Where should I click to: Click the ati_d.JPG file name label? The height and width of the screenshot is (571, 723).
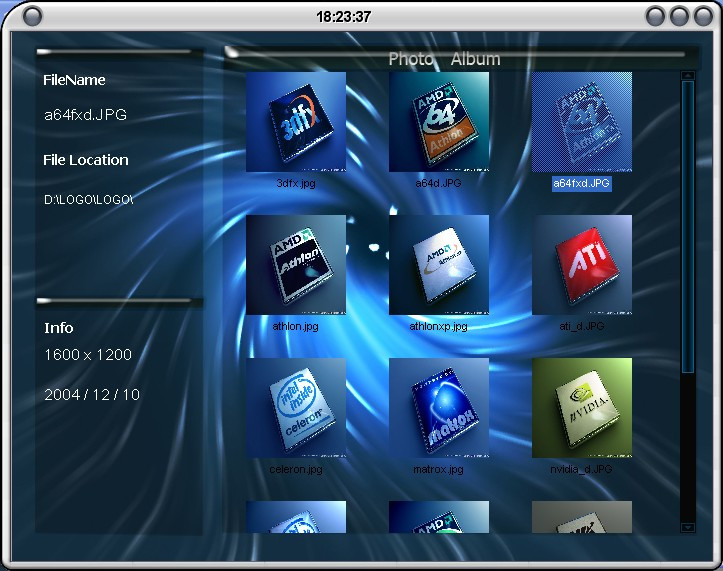coord(582,326)
